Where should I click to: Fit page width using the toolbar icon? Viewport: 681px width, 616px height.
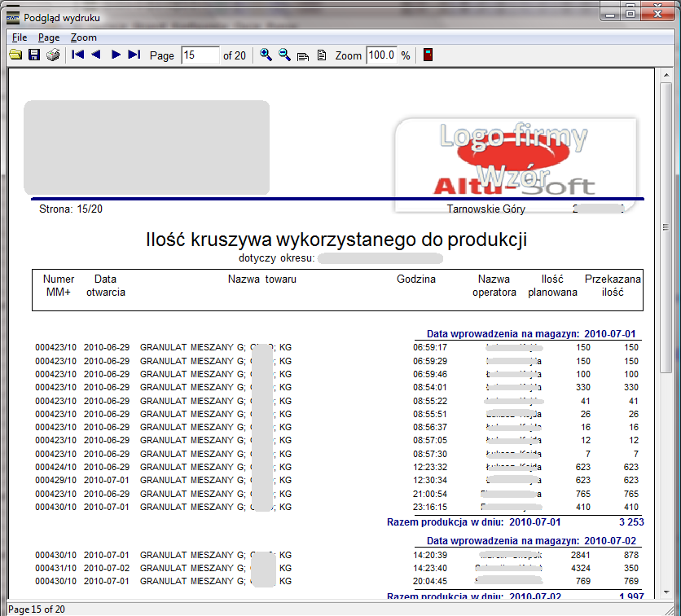pos(303,55)
